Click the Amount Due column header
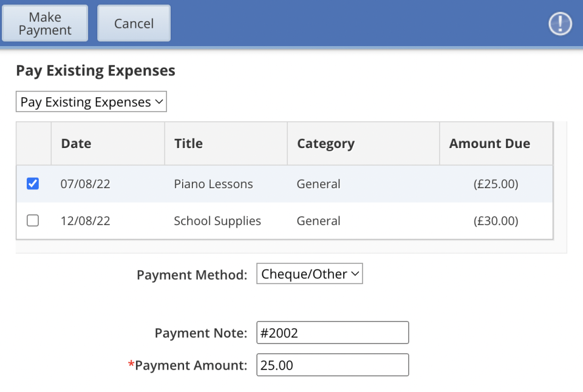583x392 pixels. [489, 143]
